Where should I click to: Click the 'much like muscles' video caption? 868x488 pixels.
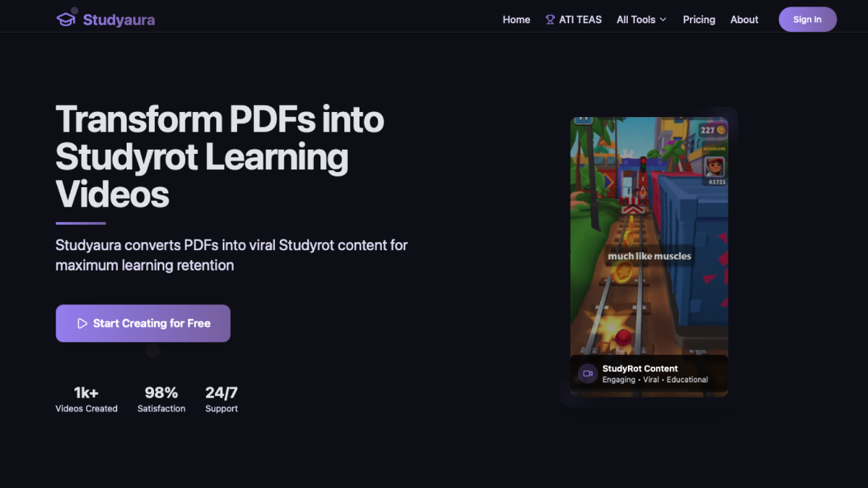pos(649,256)
